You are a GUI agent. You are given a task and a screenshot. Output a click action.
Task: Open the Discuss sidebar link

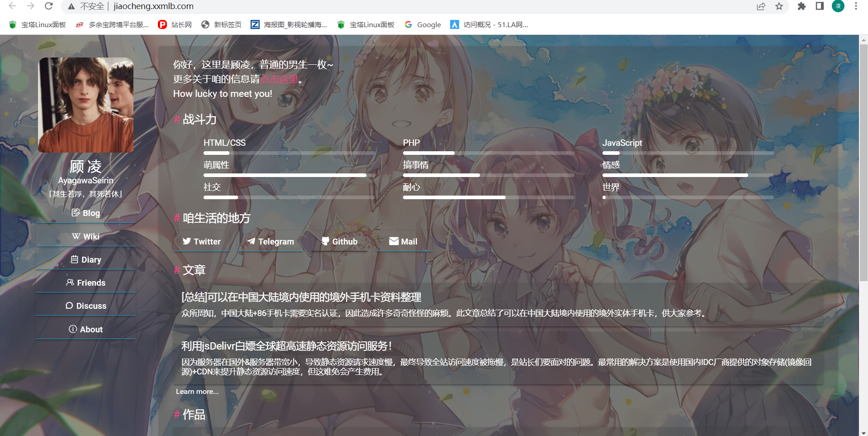pyautogui.click(x=85, y=306)
